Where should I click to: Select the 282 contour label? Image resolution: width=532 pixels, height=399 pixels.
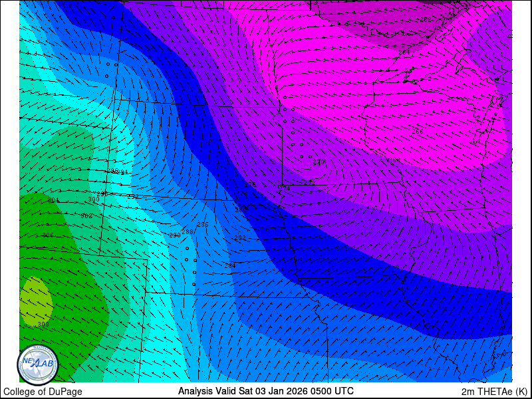pyautogui.click(x=240, y=238)
